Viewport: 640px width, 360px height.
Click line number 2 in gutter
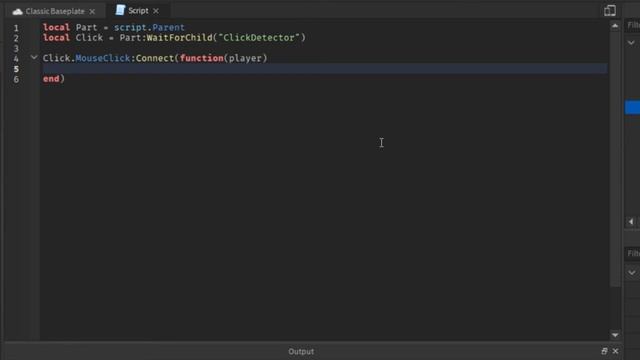16,38
